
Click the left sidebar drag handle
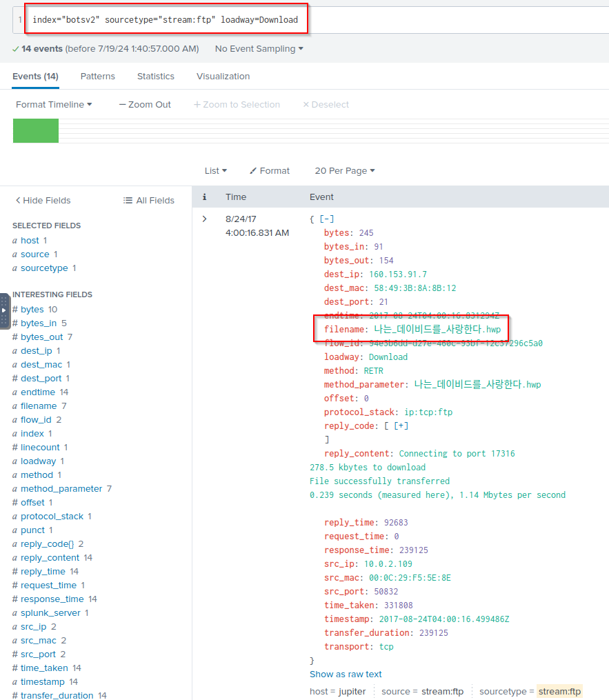coord(4,310)
